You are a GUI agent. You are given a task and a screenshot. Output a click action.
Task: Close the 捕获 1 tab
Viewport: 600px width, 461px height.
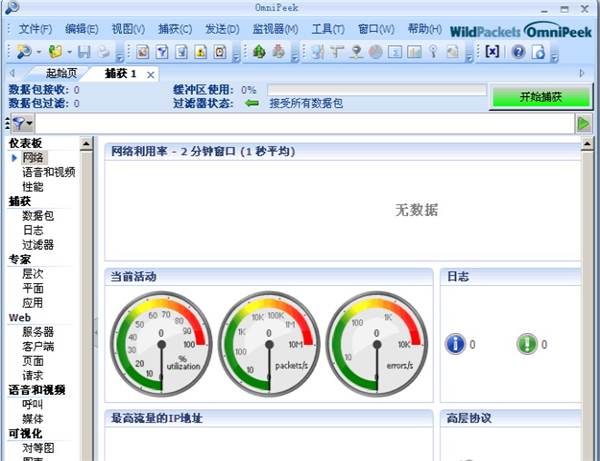click(x=151, y=75)
